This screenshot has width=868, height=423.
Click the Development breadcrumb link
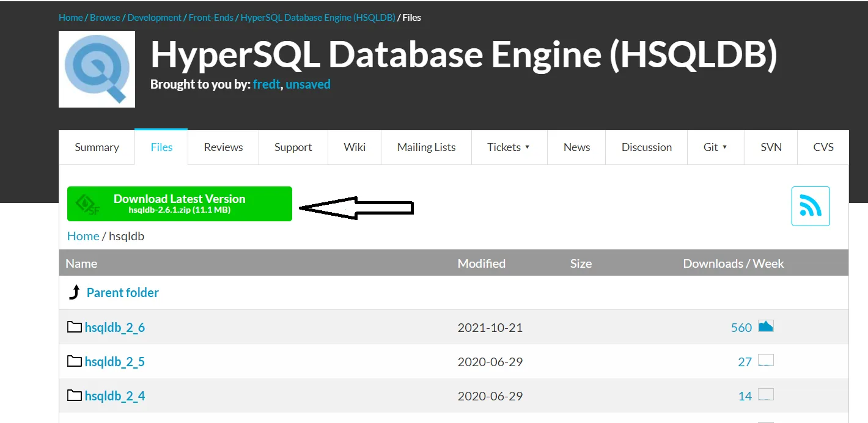coord(155,18)
